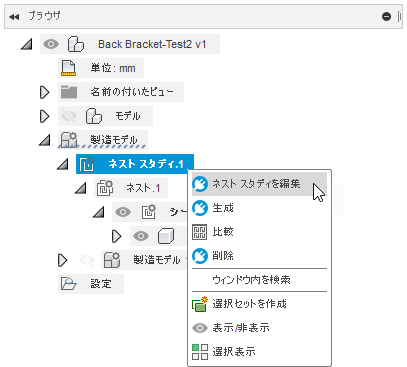Click the sheet row gear icon
The image size is (407, 367).
tap(148, 212)
